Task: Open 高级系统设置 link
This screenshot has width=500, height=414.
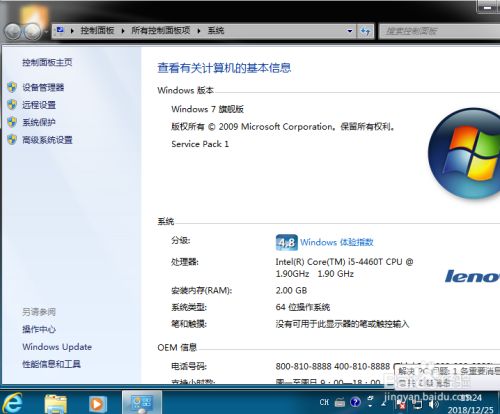Action: [47, 140]
